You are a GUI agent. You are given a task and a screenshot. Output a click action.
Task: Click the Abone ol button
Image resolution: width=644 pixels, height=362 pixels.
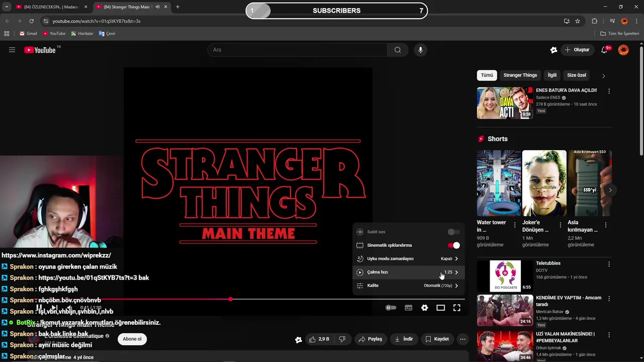pos(132,339)
